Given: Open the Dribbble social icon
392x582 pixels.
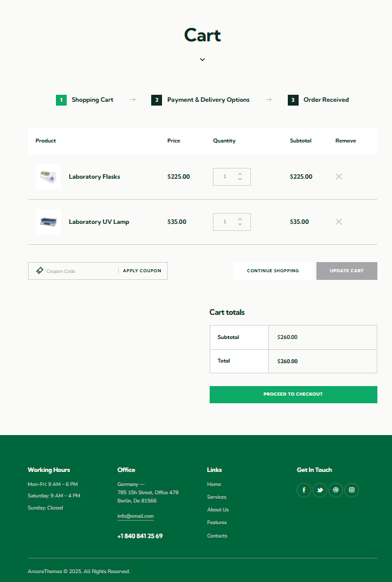Looking at the screenshot, I should click(335, 490).
